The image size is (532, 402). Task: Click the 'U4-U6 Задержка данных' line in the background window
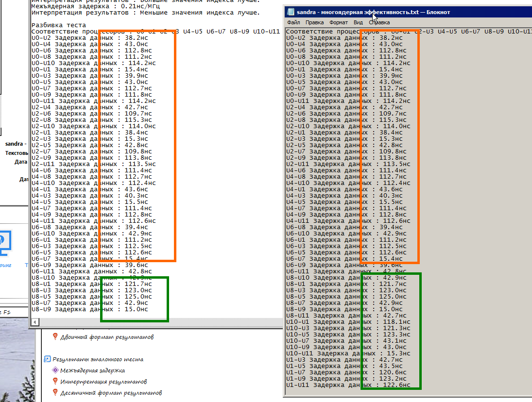92,170
